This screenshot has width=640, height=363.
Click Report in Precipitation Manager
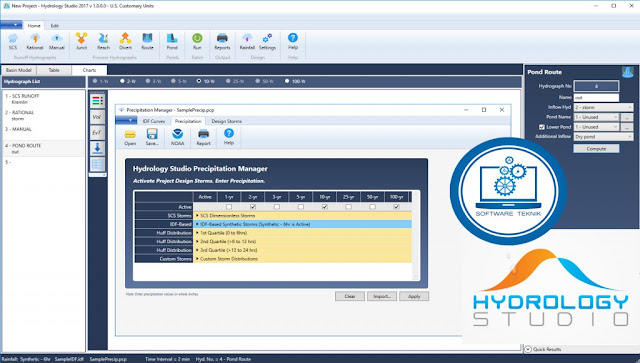click(x=203, y=137)
